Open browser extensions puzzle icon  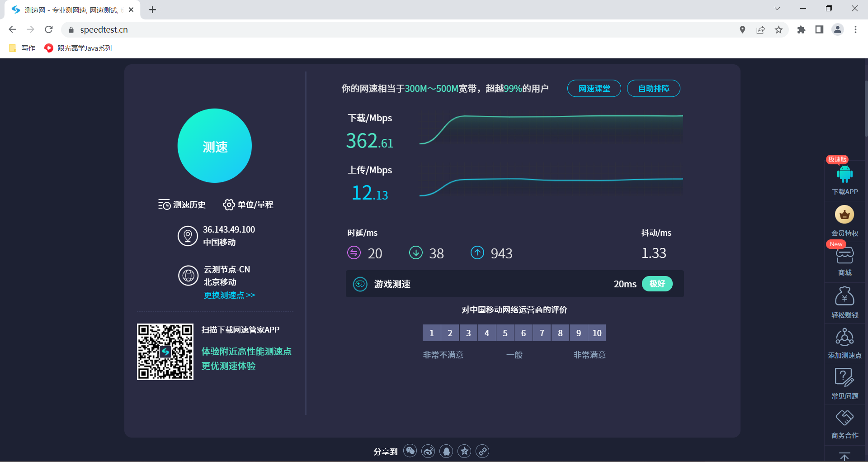point(801,30)
